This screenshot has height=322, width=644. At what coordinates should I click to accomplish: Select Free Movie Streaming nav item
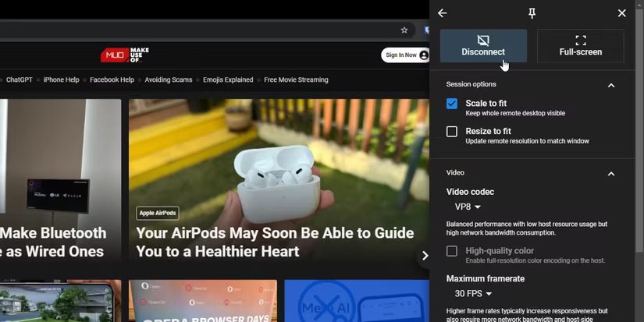tap(296, 80)
